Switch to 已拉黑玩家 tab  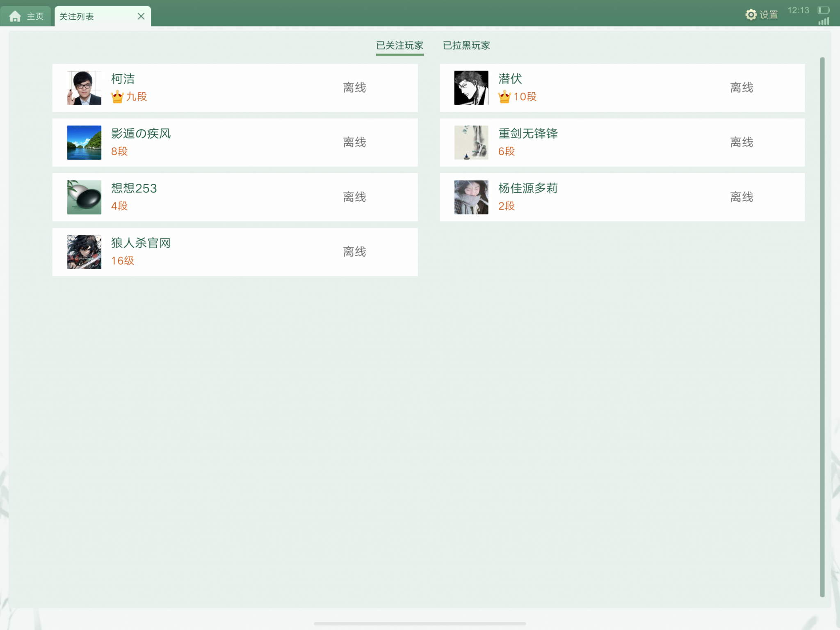pos(466,46)
